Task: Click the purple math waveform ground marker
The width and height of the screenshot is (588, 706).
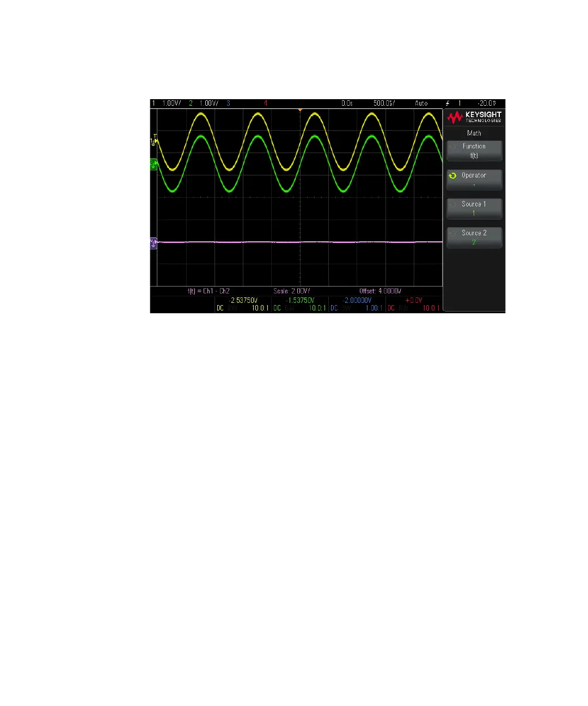Action: coord(154,243)
